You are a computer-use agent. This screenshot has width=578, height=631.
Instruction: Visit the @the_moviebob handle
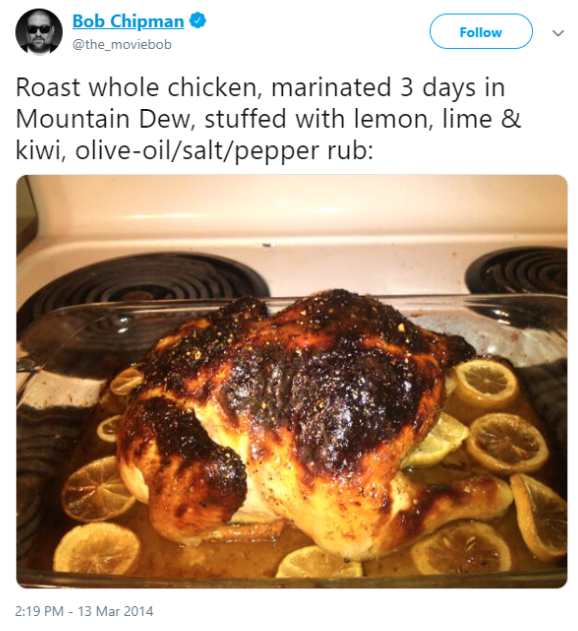(122, 44)
